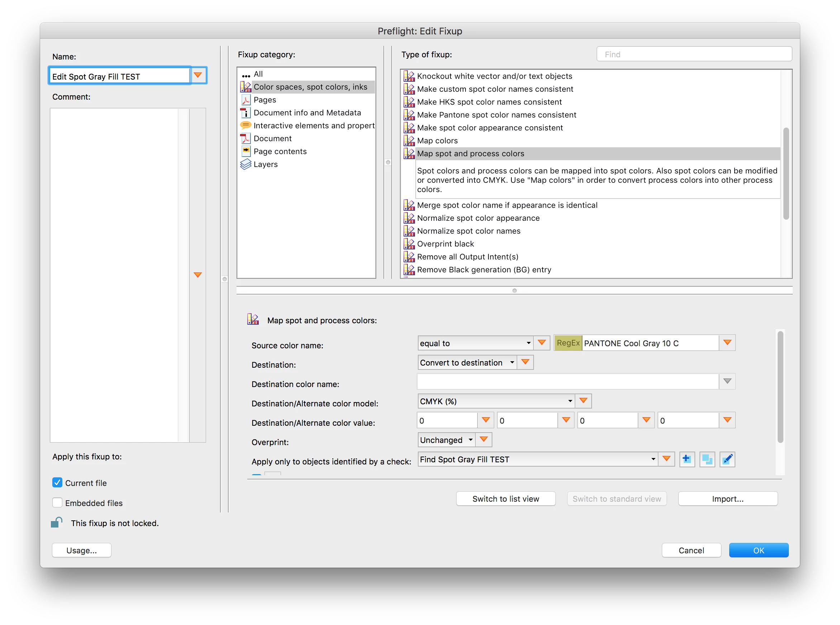
Task: Select 'Overprint black' fixup type
Action: coord(445,244)
